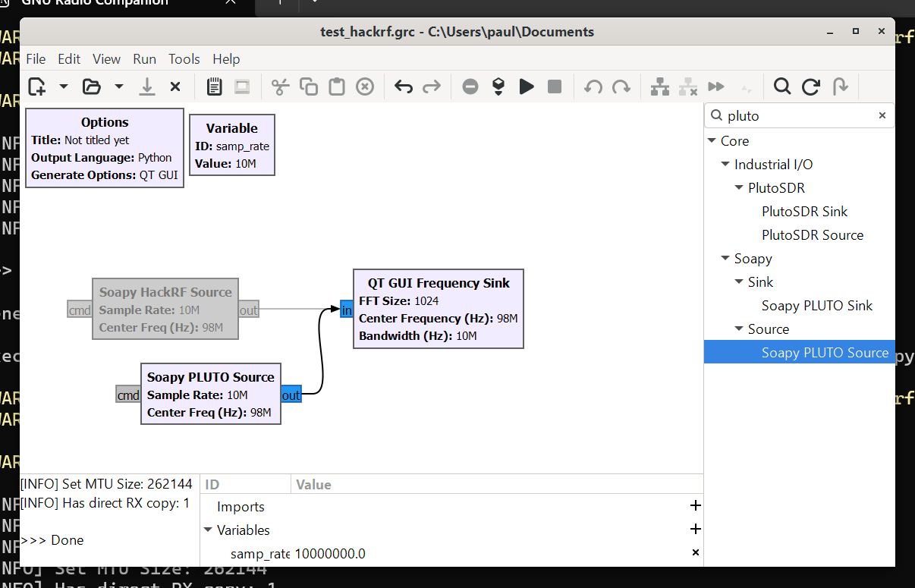Viewport: 915px width, 588px height.
Task: Click the block search field containing pluto
Action: click(800, 115)
